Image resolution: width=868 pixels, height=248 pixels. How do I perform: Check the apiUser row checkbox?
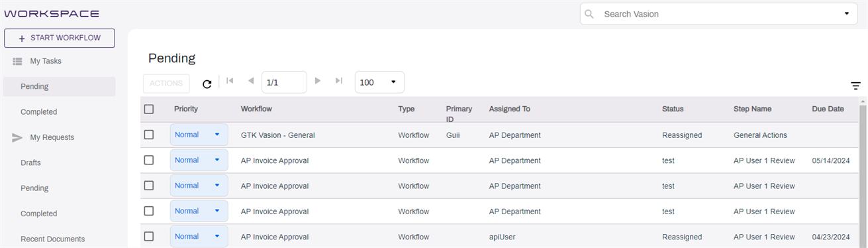tap(149, 236)
